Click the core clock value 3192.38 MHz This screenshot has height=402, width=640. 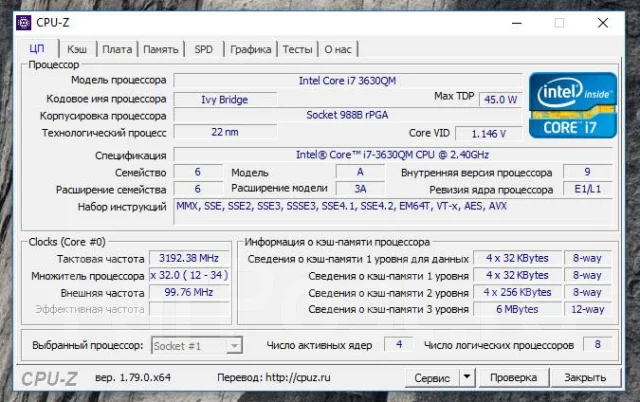pyautogui.click(x=189, y=258)
